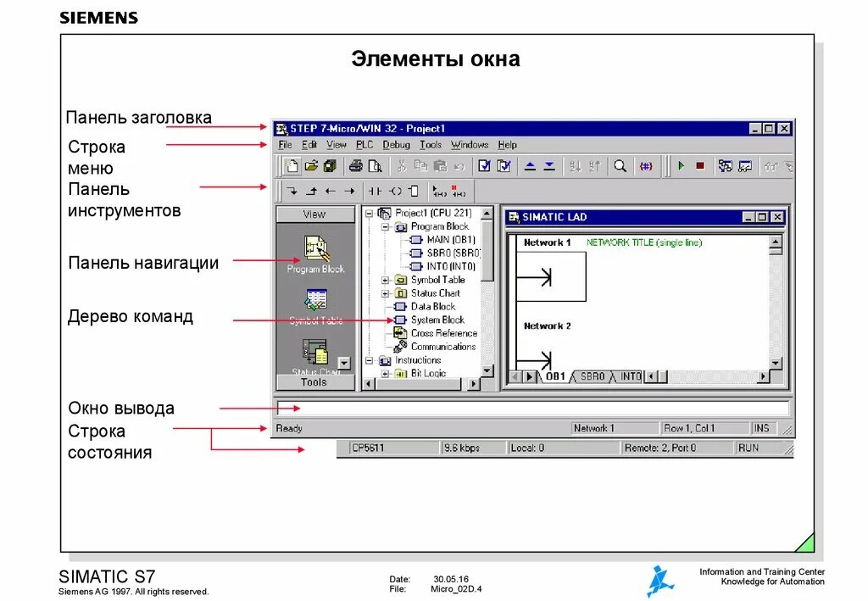Viewport: 868px width, 601px height.
Task: Click the Paste clipboard icon
Action: point(440,166)
